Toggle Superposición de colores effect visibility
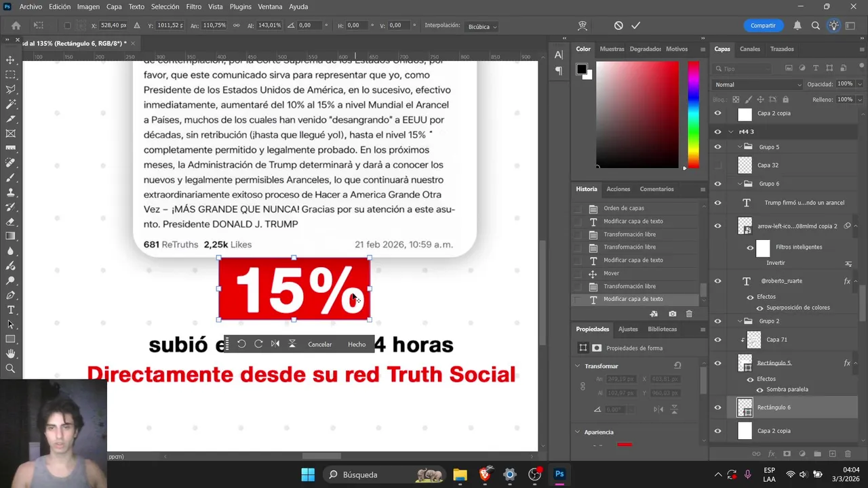 click(x=759, y=308)
